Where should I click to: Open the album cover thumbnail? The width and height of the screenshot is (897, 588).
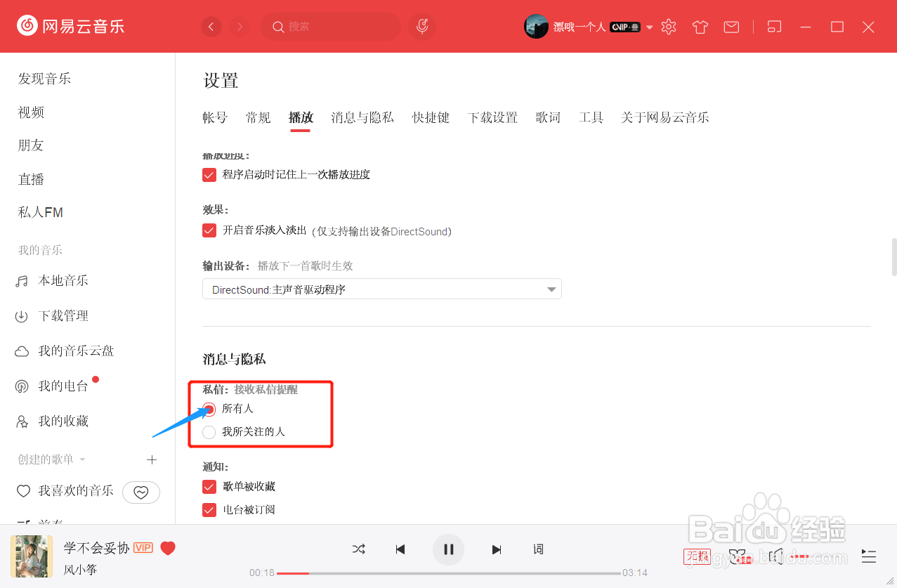[x=32, y=556]
